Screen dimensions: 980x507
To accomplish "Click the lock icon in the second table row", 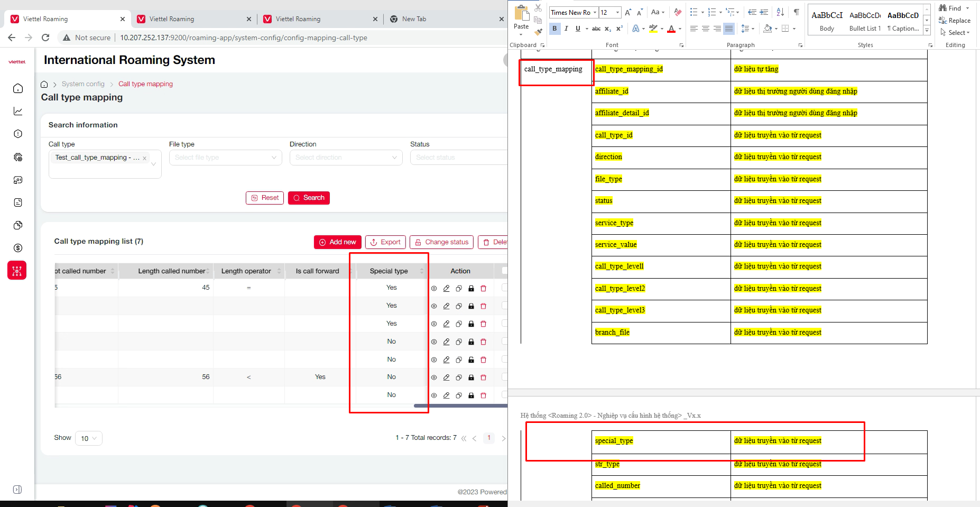I will [471, 306].
